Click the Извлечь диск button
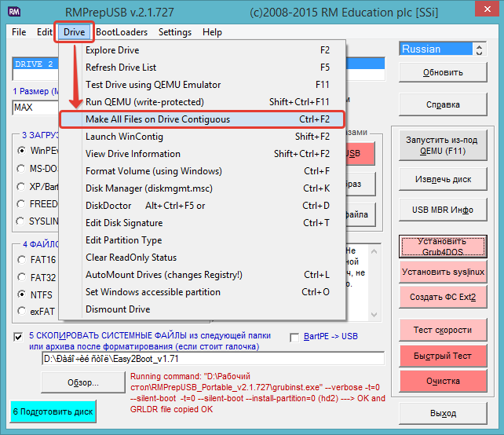 [x=443, y=179]
